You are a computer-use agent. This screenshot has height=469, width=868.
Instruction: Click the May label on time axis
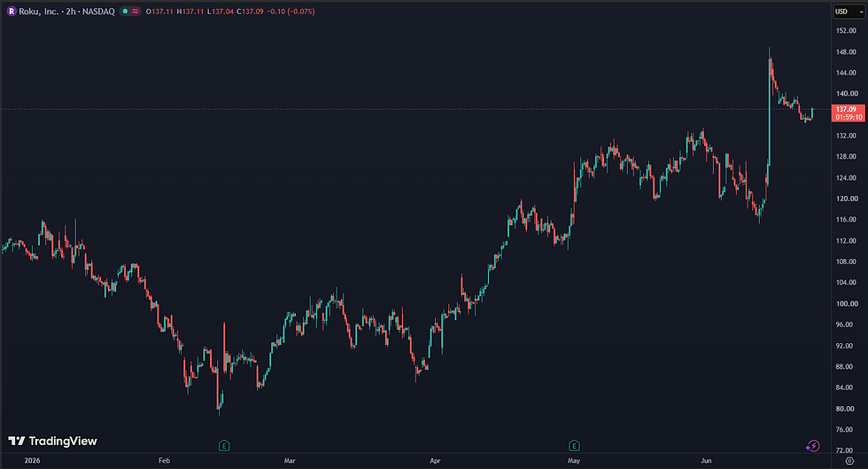(x=574, y=460)
